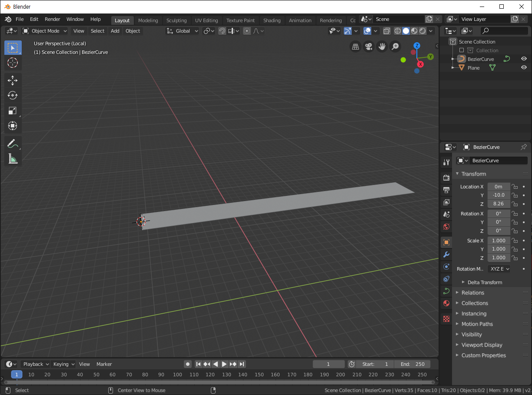
Task: Switch to the UV Editing workspace tab
Action: click(x=206, y=20)
